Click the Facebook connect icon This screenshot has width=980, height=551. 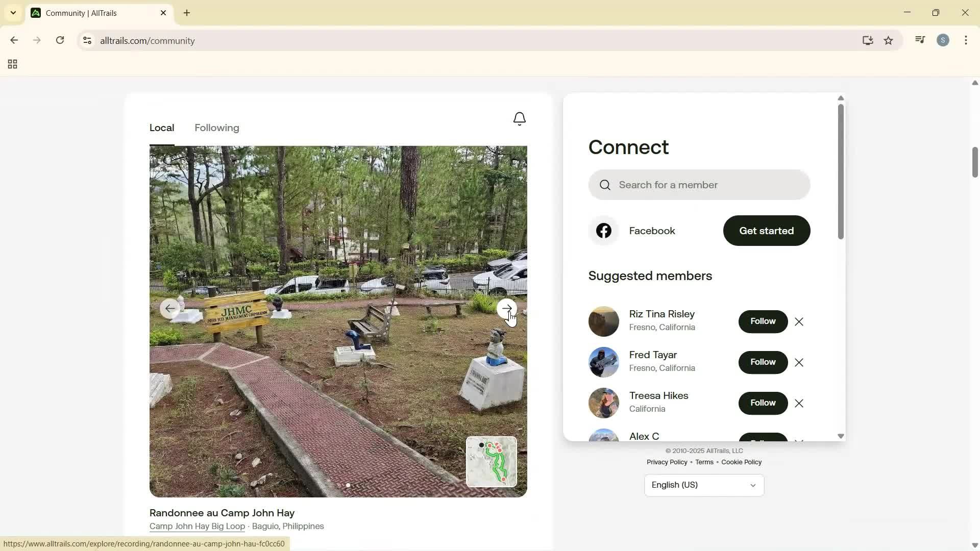click(x=603, y=231)
